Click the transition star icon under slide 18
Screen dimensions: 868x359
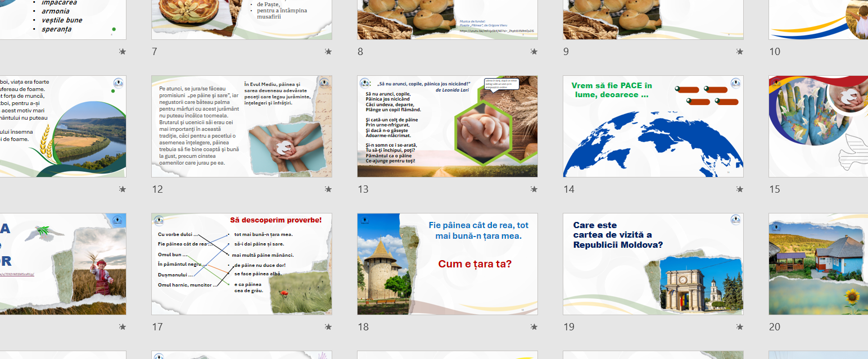pyautogui.click(x=534, y=327)
